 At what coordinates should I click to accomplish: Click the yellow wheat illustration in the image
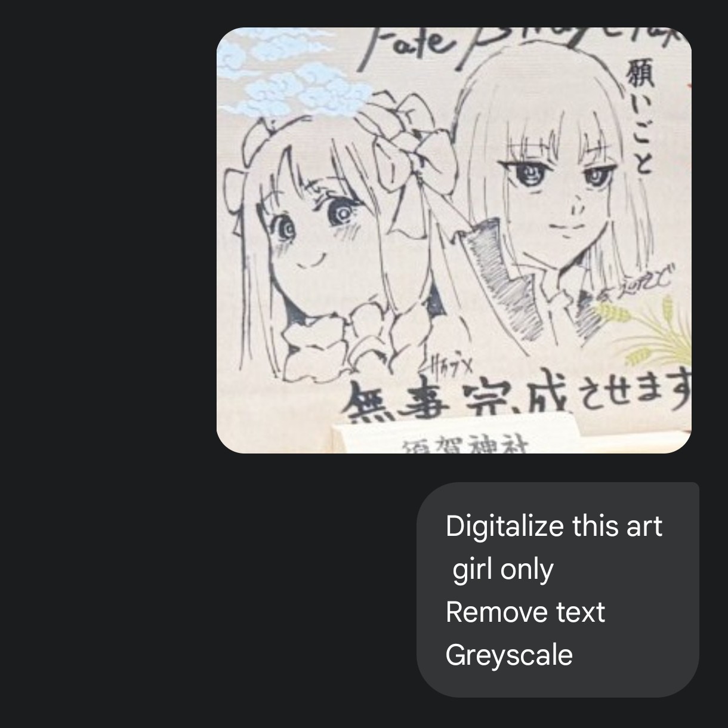pyautogui.click(x=647, y=331)
